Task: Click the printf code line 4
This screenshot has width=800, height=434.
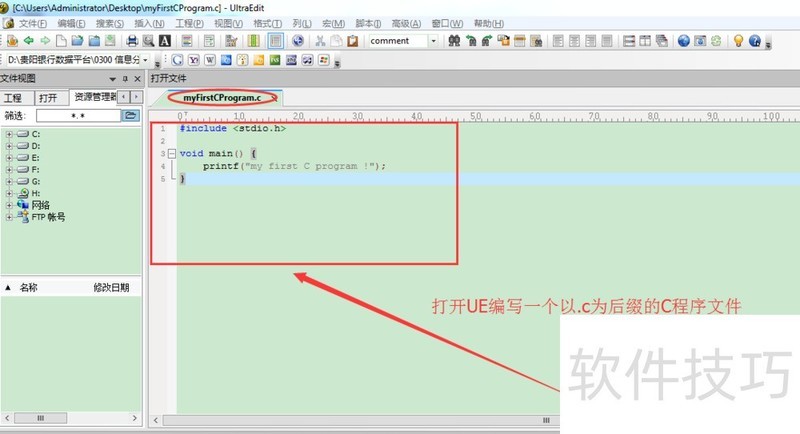Action: (x=294, y=166)
